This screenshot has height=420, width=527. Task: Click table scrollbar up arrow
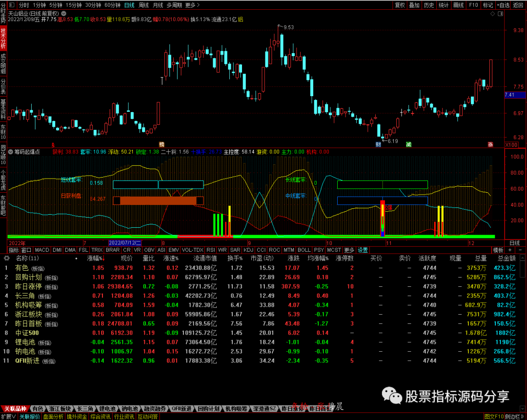pyautogui.click(x=522, y=258)
